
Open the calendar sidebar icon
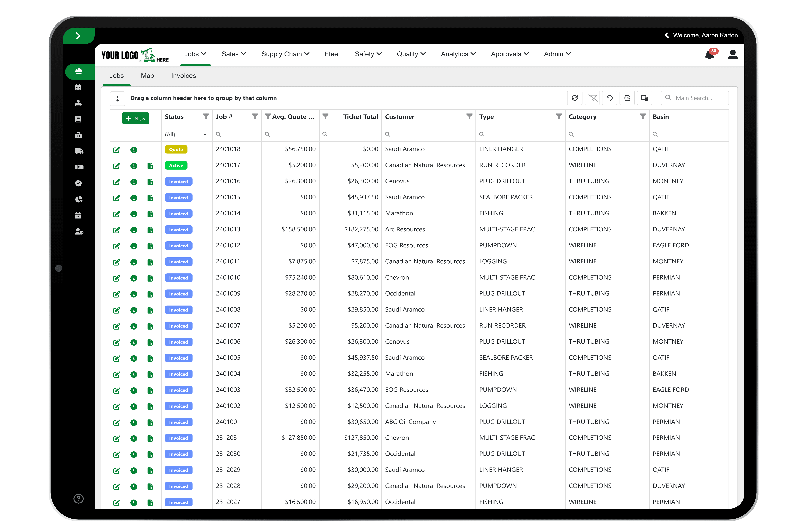click(x=78, y=87)
